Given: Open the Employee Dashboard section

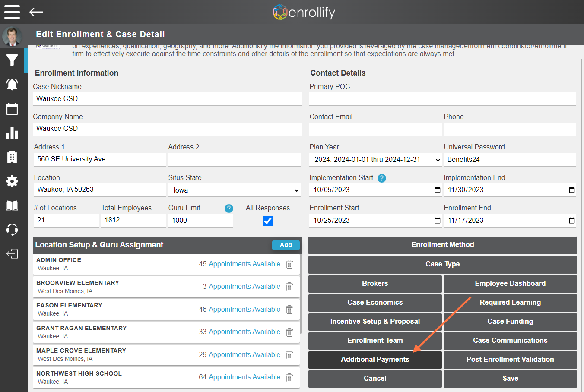Looking at the screenshot, I should coord(510,284).
